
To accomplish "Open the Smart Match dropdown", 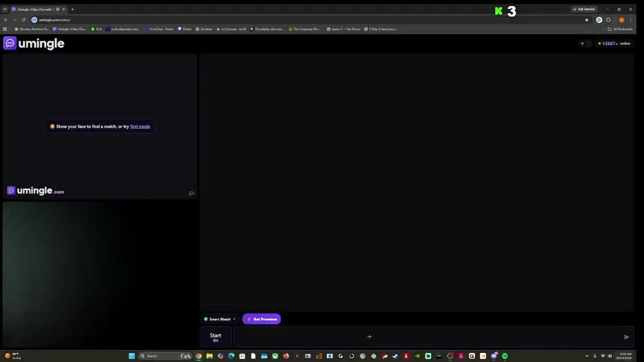I will tap(220, 319).
